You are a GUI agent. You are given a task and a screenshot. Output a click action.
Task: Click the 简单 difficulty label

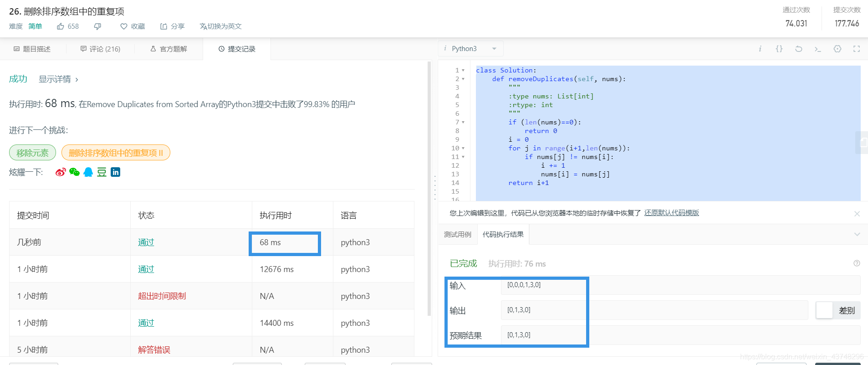coord(35,26)
